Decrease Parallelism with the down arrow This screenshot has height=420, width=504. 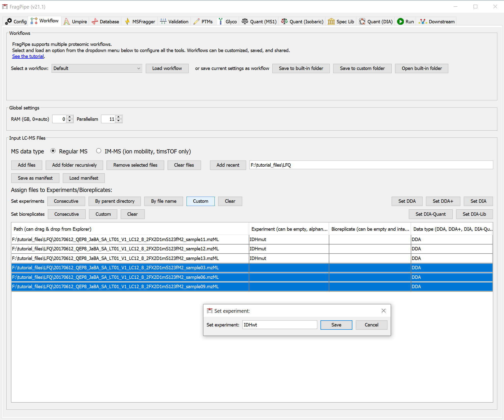119,121
